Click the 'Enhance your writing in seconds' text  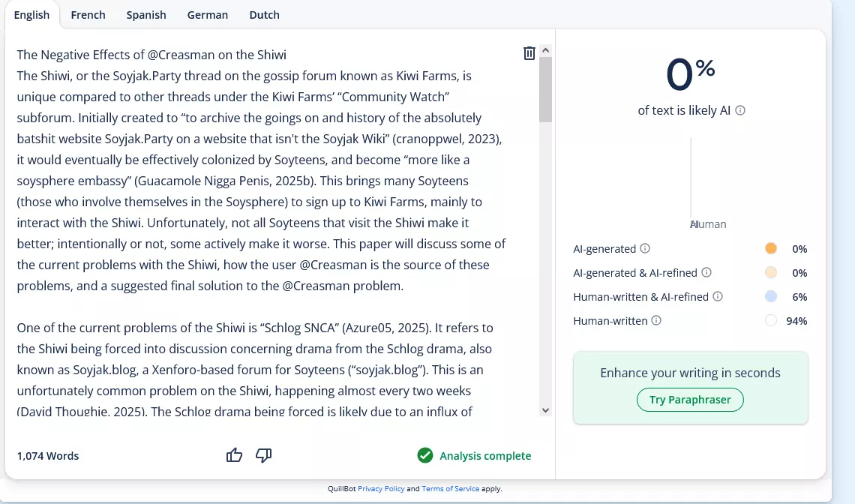coord(690,373)
